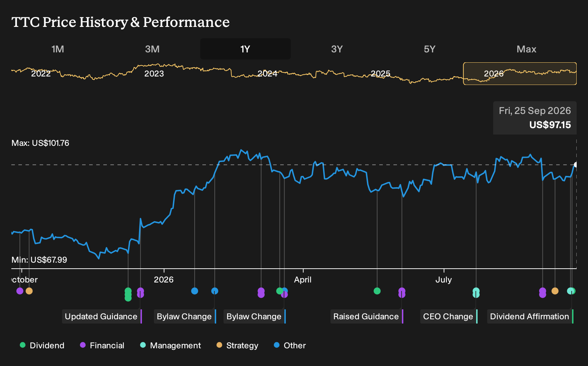Toggle Management events in the legend
The image size is (588, 366).
pyautogui.click(x=171, y=345)
